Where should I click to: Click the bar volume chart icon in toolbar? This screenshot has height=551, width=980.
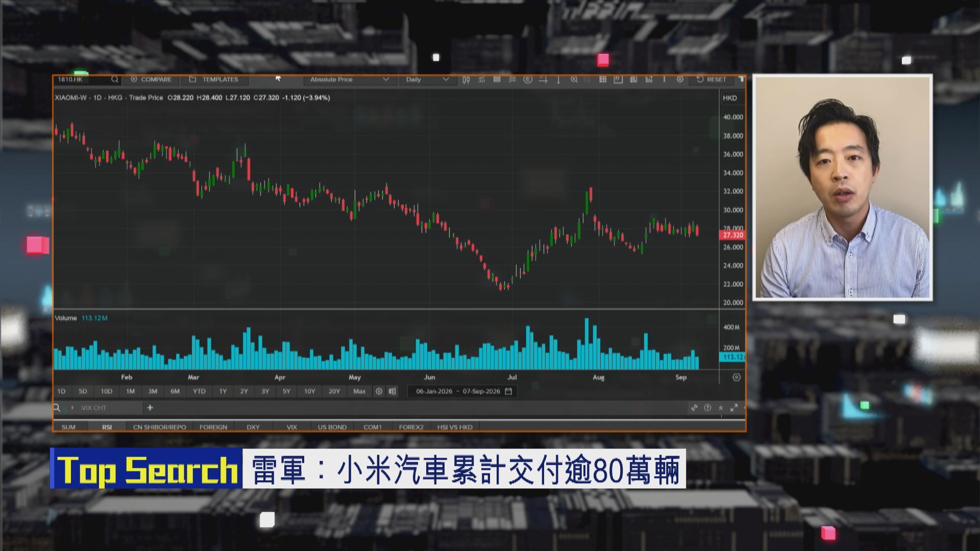(649, 80)
